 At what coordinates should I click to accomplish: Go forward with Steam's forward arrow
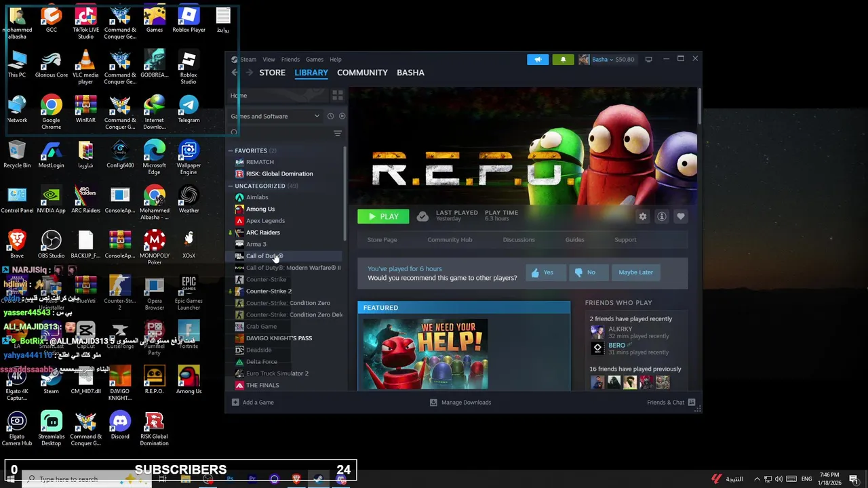click(x=250, y=73)
